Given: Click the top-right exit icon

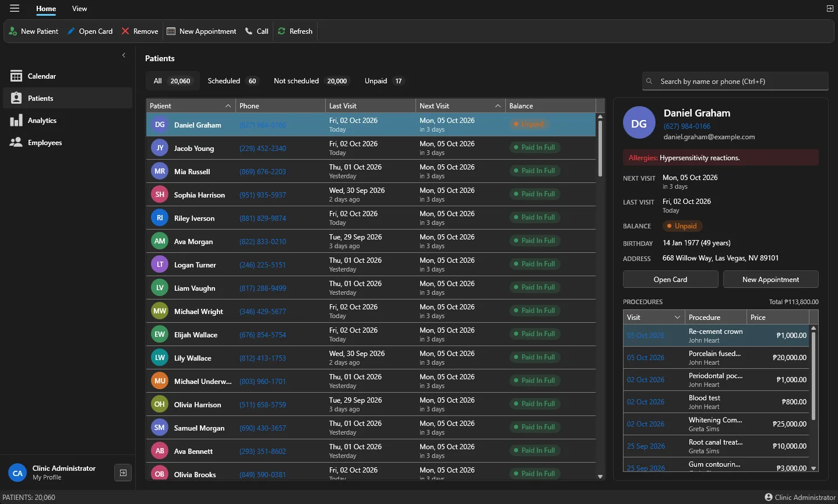Looking at the screenshot, I should click(x=830, y=9).
